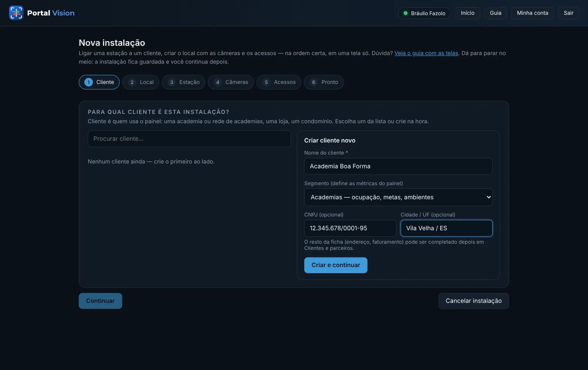Click the 'Nenhum cliente ainda' empty message
Screen dimensions: 588x370
pyautogui.click(x=151, y=162)
